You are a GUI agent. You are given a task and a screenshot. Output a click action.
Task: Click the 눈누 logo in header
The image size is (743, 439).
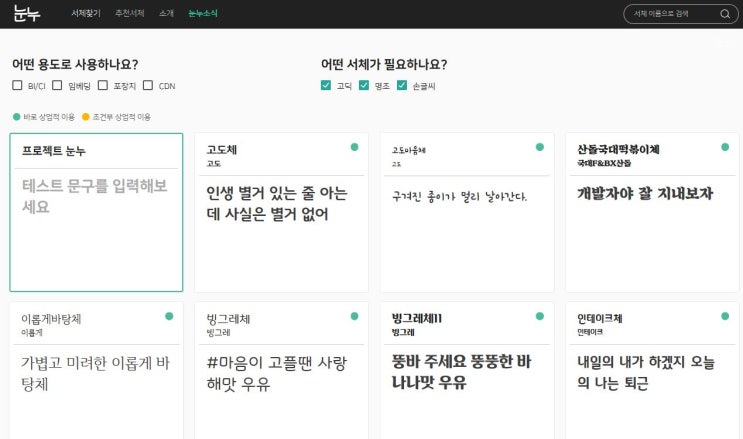(27, 13)
